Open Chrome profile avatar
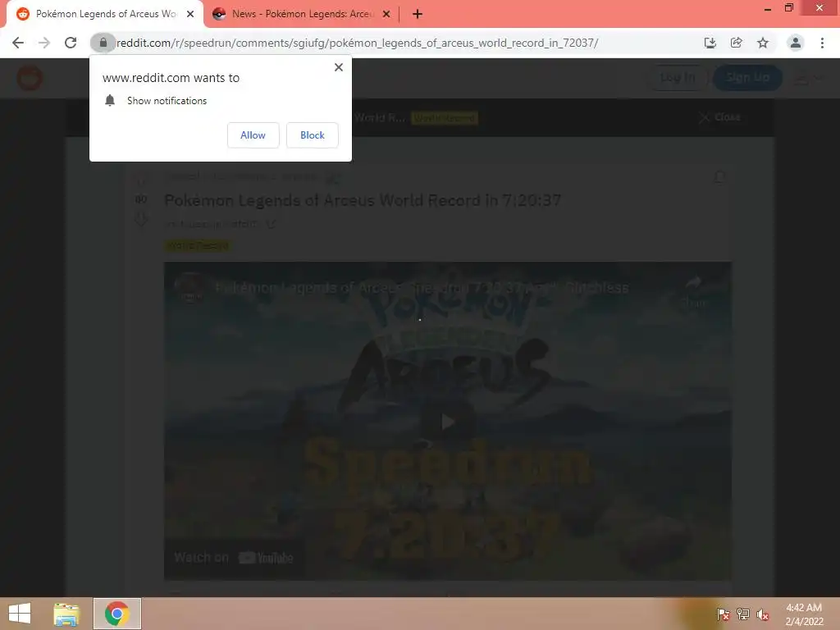This screenshot has width=840, height=630. [x=796, y=43]
